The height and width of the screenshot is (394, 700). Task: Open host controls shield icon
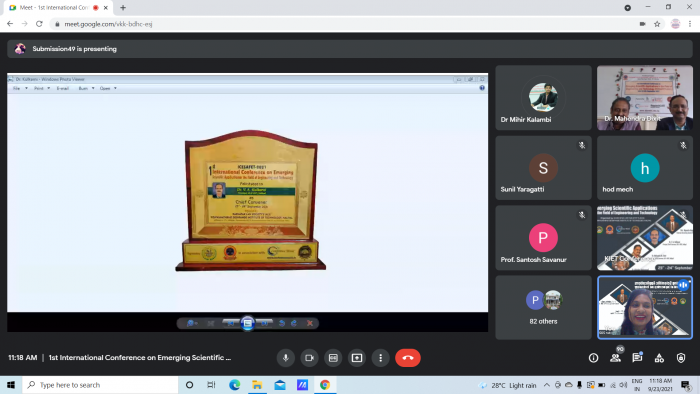pos(681,358)
